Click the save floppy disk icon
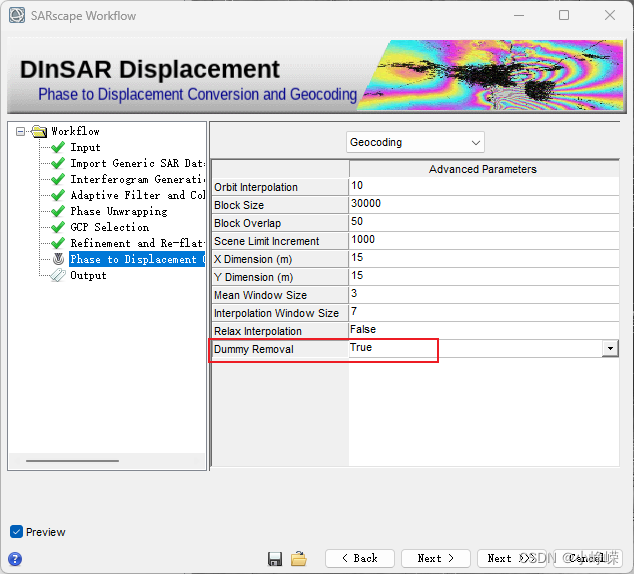This screenshot has width=634, height=574. pos(275,559)
